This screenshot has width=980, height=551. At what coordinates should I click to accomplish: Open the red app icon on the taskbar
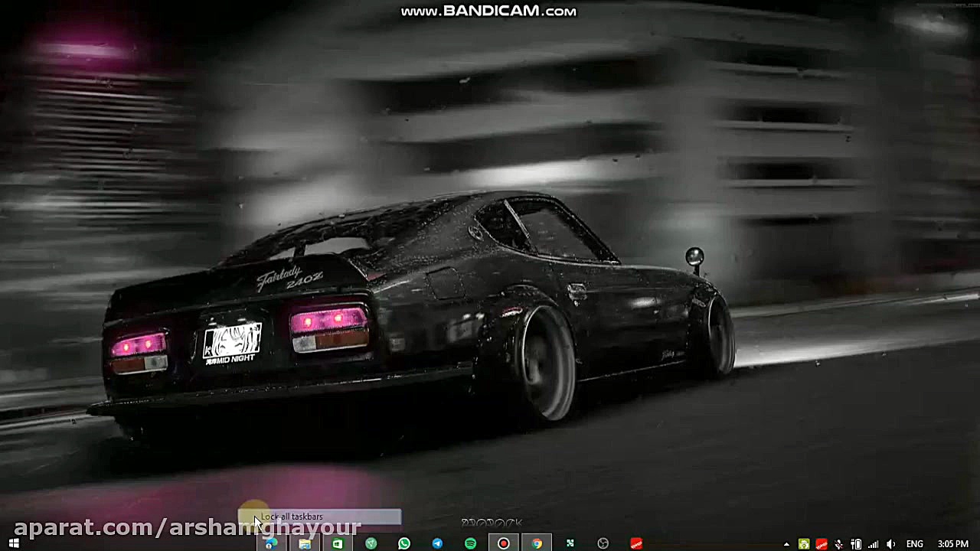tap(636, 543)
